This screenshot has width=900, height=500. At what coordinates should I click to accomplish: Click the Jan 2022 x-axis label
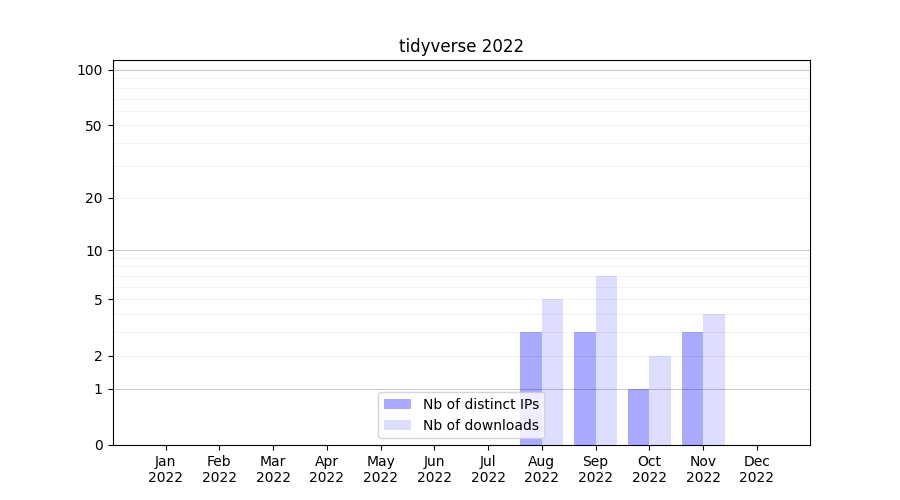[165, 469]
